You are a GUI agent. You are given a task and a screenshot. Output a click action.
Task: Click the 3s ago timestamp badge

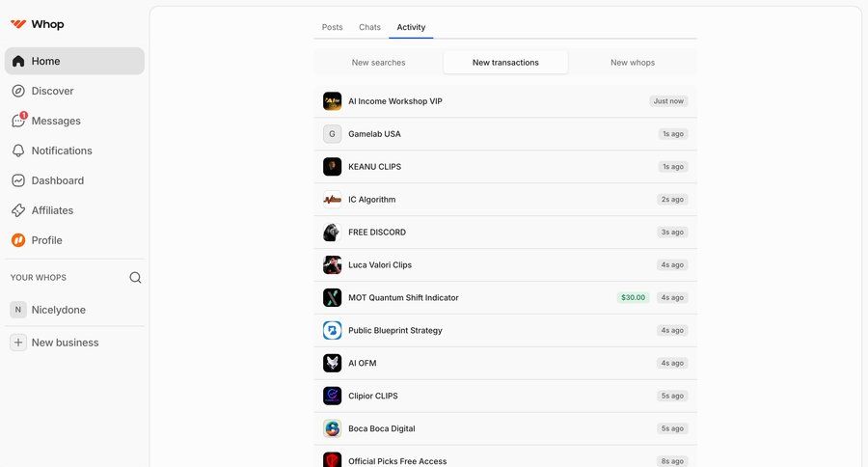point(672,233)
